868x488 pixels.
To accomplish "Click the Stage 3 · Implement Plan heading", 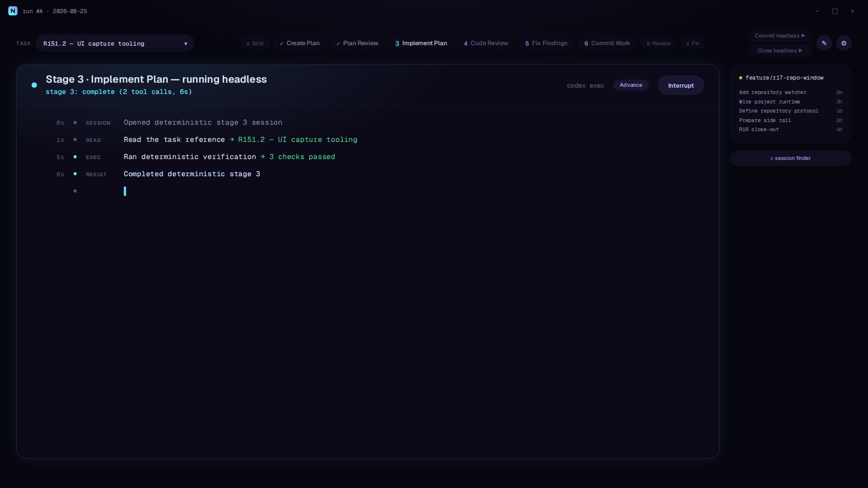I will pyautogui.click(x=156, y=79).
